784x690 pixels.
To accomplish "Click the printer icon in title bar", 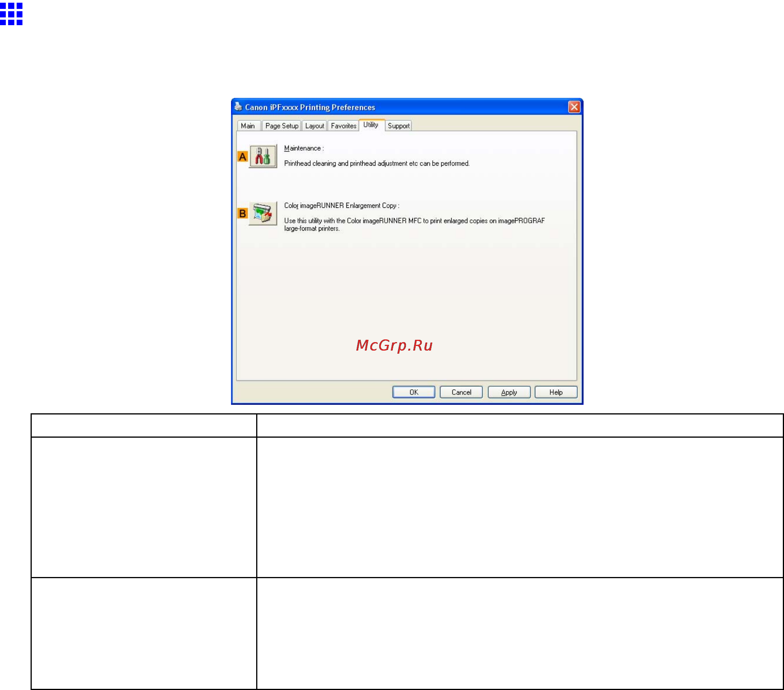I will (x=238, y=107).
